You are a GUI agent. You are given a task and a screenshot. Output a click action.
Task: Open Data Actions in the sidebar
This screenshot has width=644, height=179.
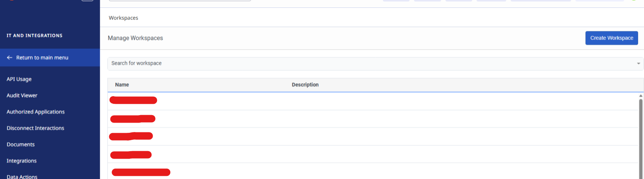tap(22, 177)
